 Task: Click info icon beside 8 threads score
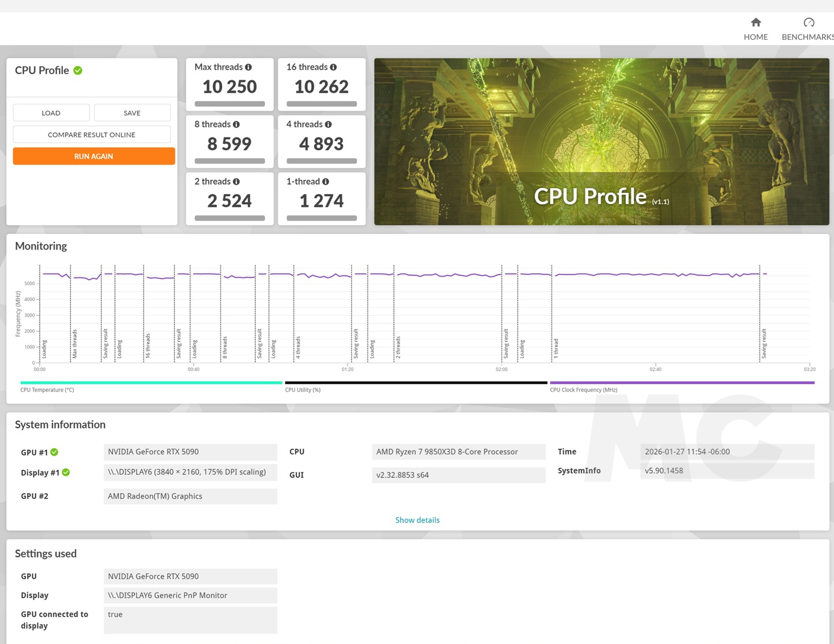[x=237, y=124]
